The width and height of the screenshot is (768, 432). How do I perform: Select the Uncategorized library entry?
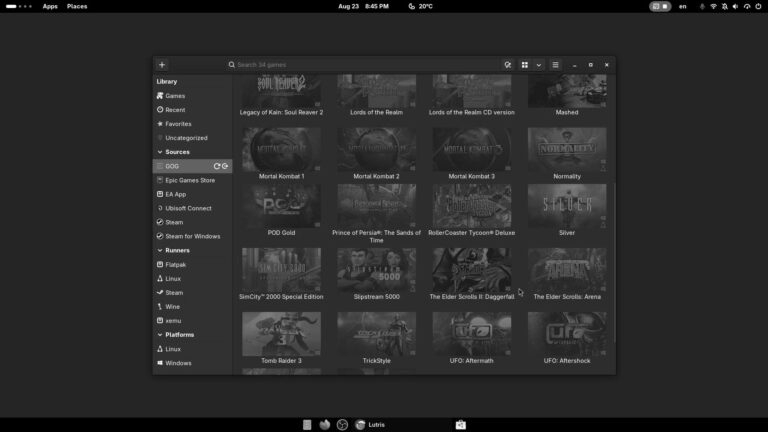[192, 138]
